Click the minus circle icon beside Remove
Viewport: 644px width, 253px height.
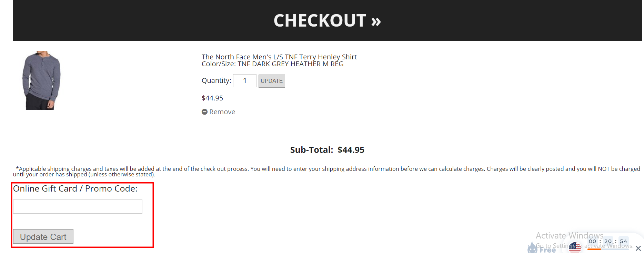(x=204, y=112)
